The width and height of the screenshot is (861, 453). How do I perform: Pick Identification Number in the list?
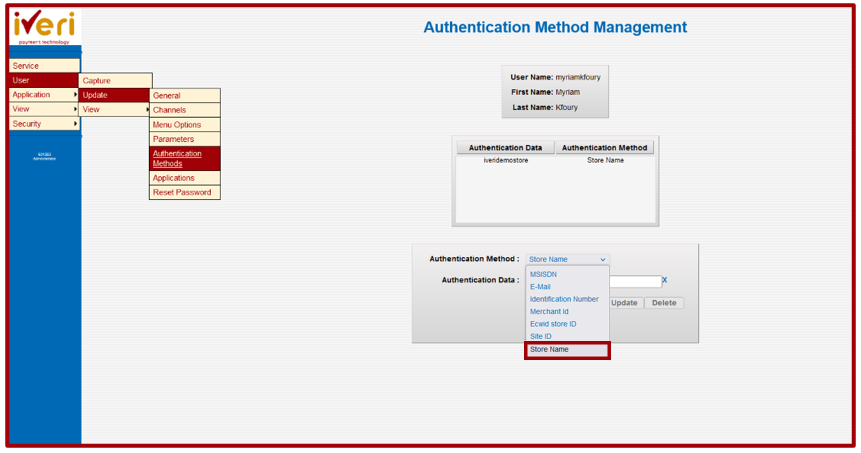(564, 299)
